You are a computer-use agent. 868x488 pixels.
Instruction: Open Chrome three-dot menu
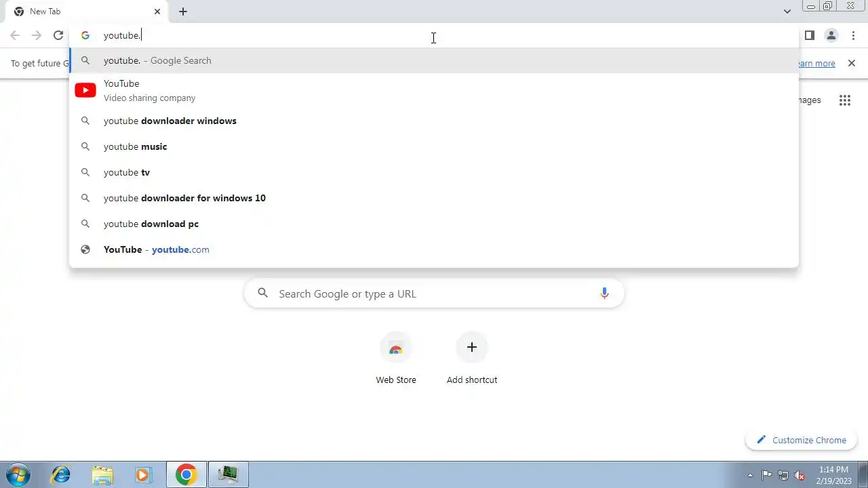(x=853, y=35)
